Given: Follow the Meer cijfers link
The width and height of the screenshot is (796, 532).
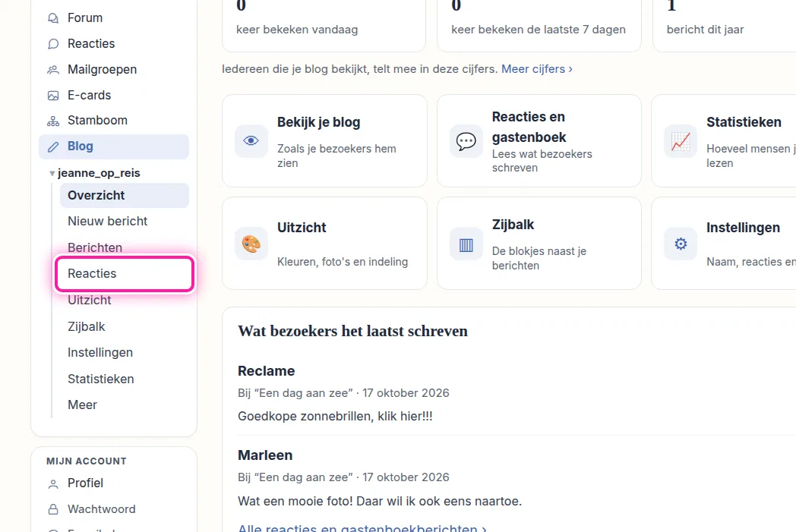Looking at the screenshot, I should click(x=537, y=69).
